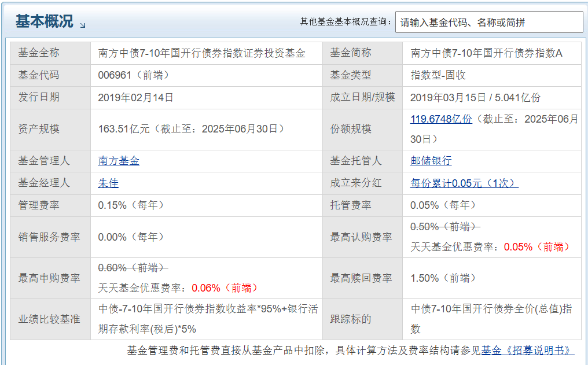588x365 pixels.
Task: Click the 管理费率 label cell
Action: 50,205
